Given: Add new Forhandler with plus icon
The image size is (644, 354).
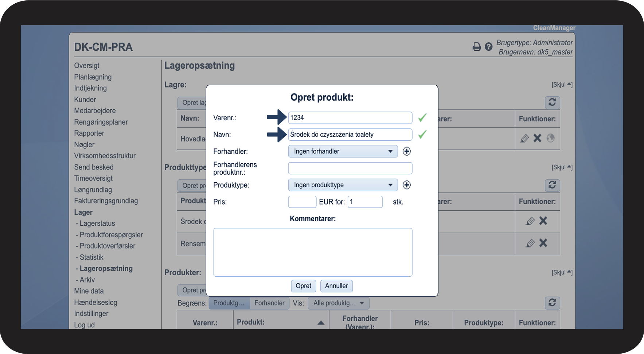Looking at the screenshot, I should [407, 151].
